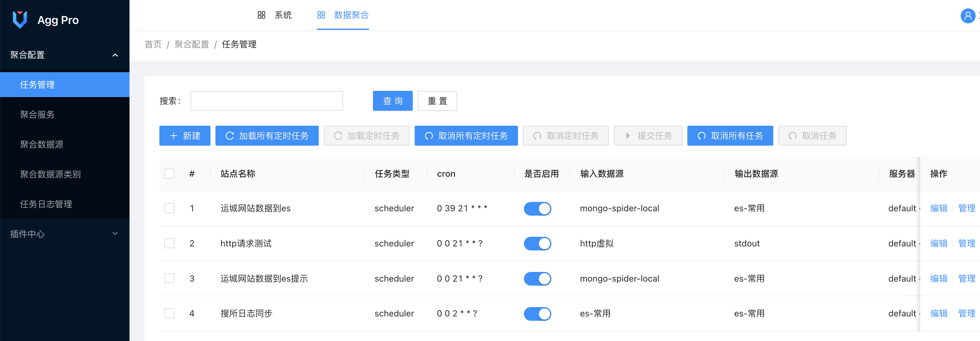Focus the 搜索 input field
This screenshot has width=980, height=341.
click(x=267, y=101)
